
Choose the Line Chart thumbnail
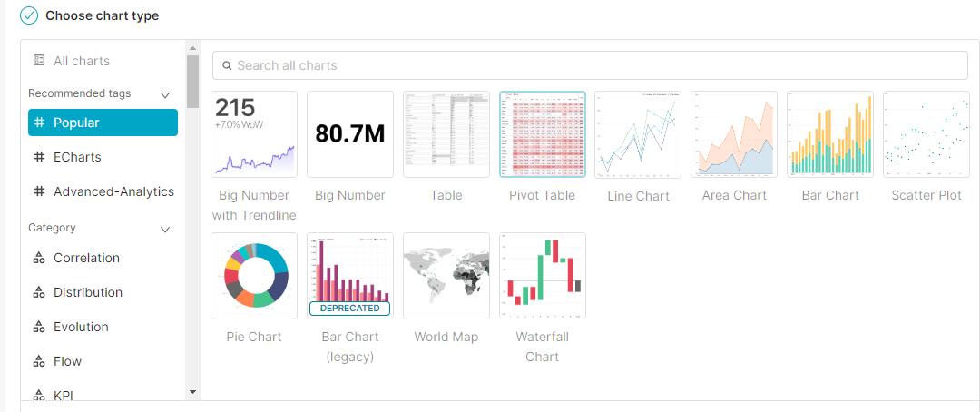[639, 134]
